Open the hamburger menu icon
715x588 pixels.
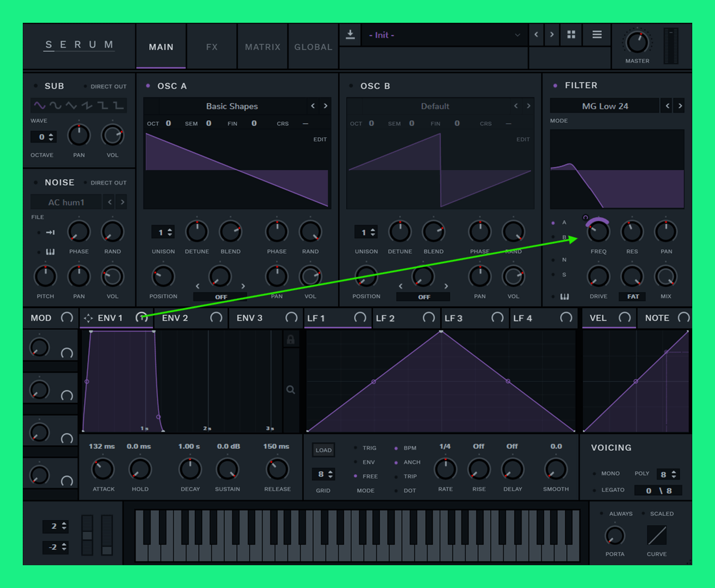click(597, 35)
